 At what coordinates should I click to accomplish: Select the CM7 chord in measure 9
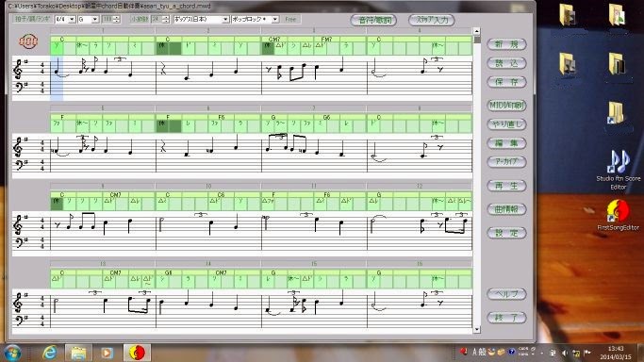[115, 195]
